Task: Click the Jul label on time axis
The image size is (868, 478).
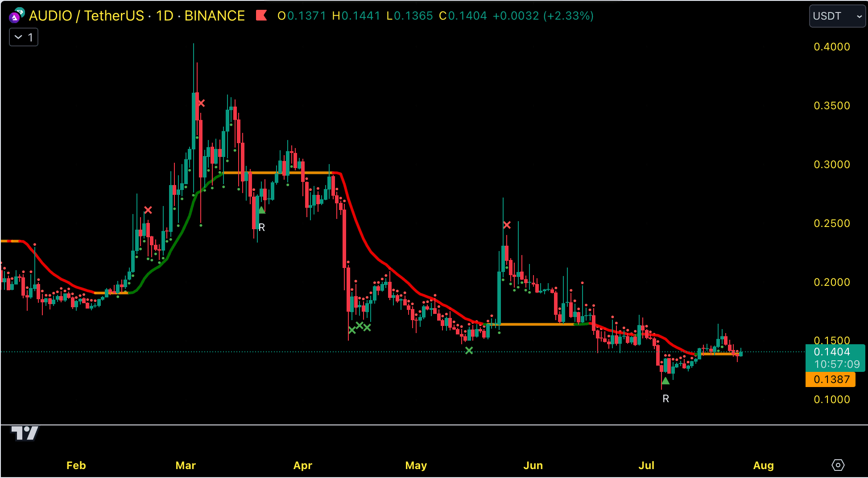Action: click(646, 466)
